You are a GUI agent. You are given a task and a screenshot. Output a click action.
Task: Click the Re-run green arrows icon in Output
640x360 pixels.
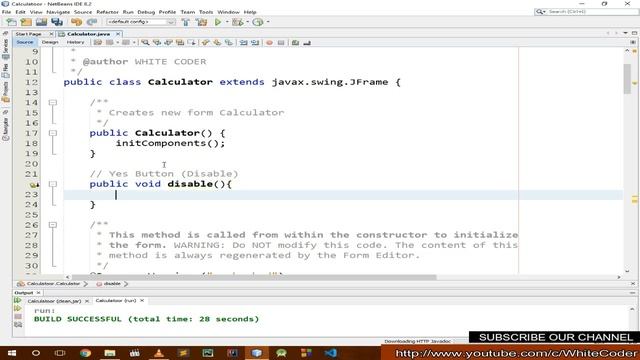pos(18,300)
